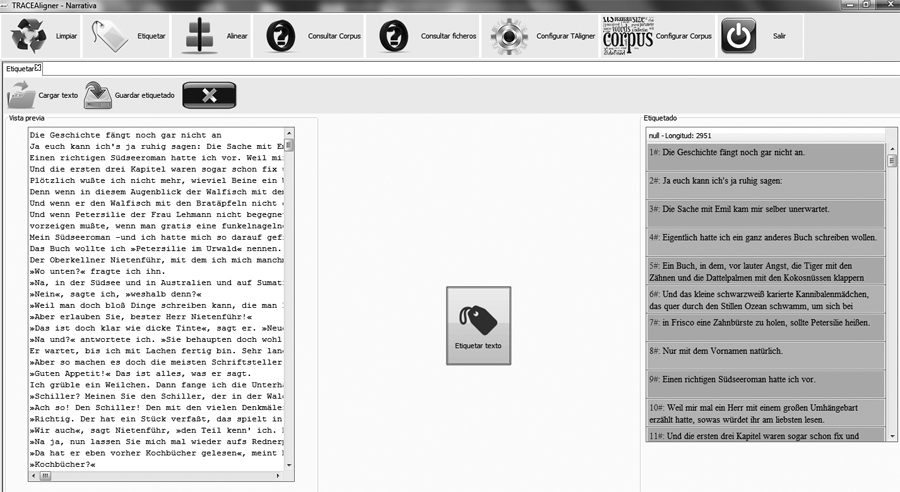Close the Etiquetar tab via its X
The width and height of the screenshot is (900, 492).
(38, 68)
